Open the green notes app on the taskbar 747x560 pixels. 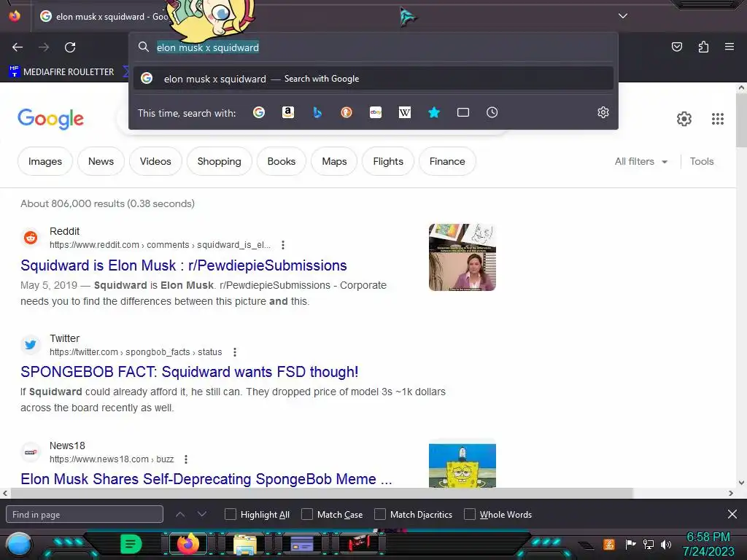pyautogui.click(x=131, y=544)
